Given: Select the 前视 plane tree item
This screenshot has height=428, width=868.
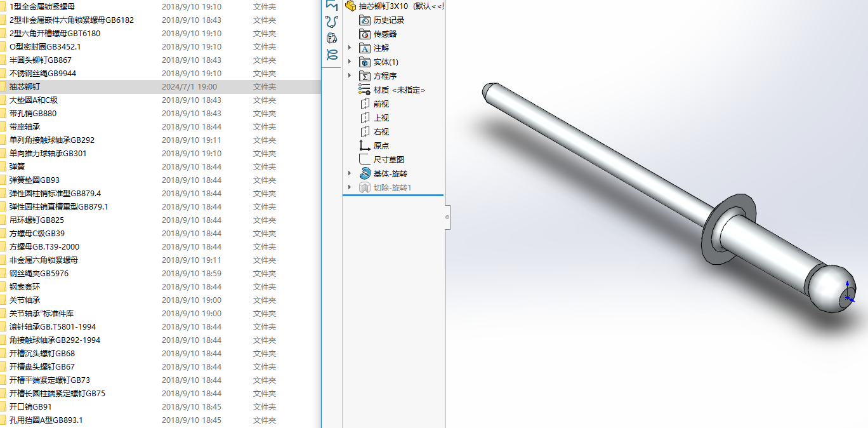Looking at the screenshot, I should pos(381,104).
